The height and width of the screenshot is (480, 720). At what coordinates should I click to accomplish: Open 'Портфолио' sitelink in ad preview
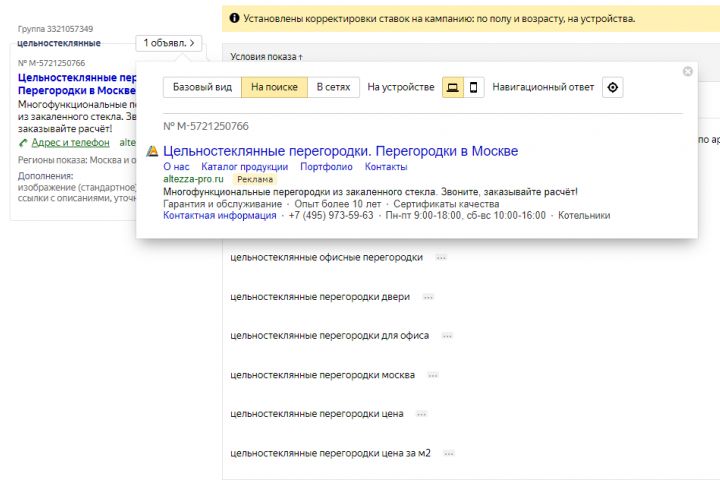(x=326, y=167)
